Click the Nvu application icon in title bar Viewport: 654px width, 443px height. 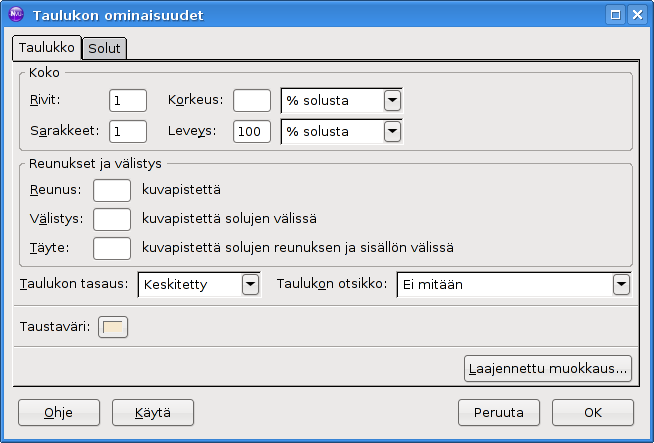[x=15, y=15]
